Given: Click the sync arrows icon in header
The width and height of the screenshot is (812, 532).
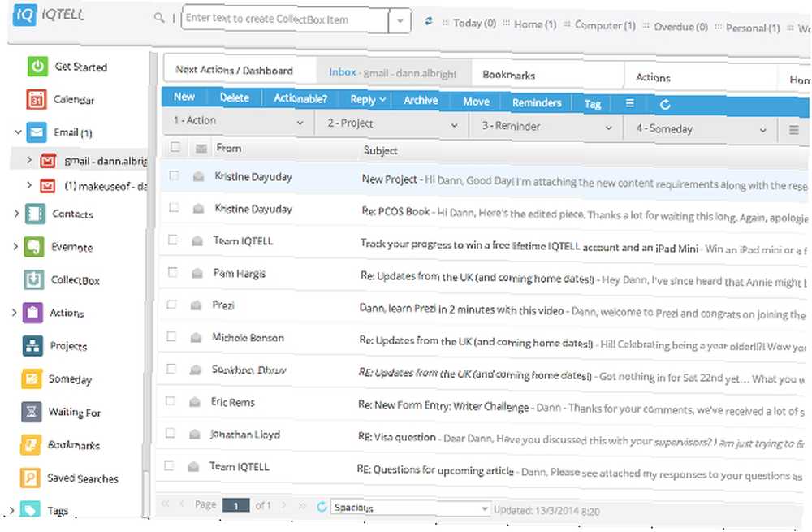Looking at the screenshot, I should click(428, 21).
